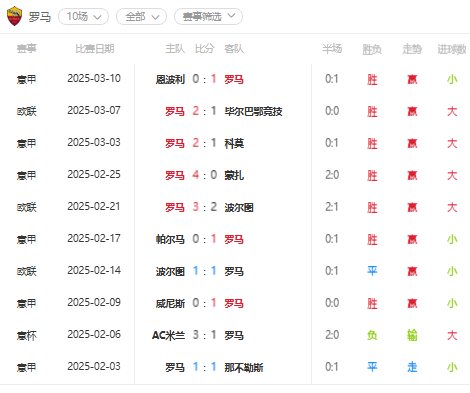The height and width of the screenshot is (393, 470).
Task: Click 欧联 label in 2025-03-07 row
Action: point(27,111)
